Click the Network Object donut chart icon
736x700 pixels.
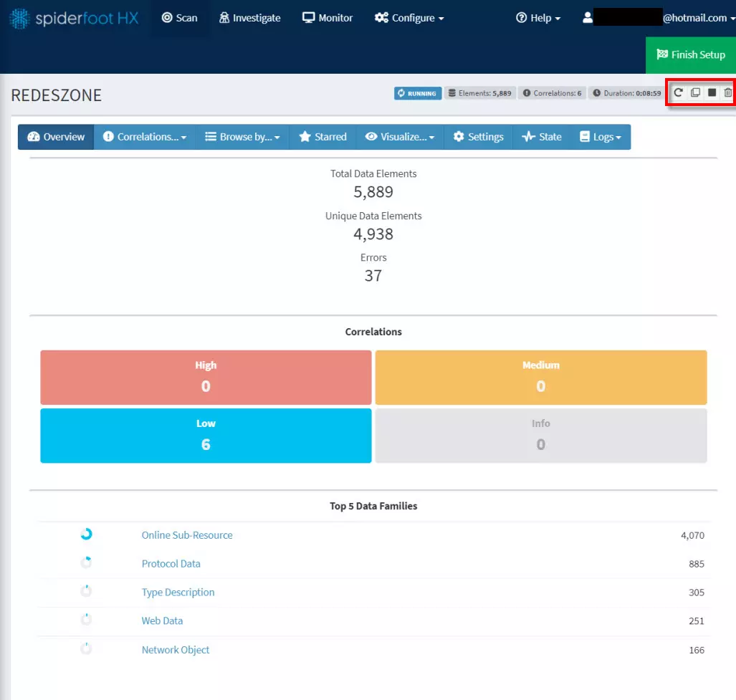(86, 649)
